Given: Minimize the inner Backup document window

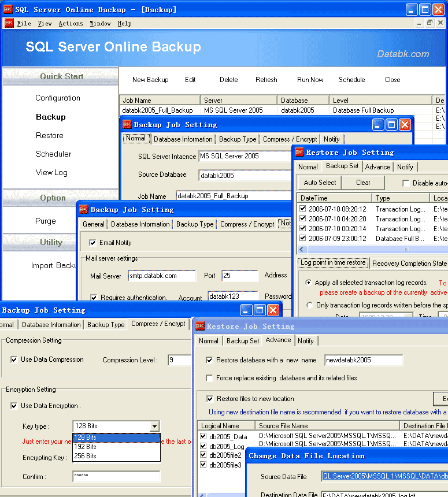Looking at the screenshot, I should (x=419, y=23).
